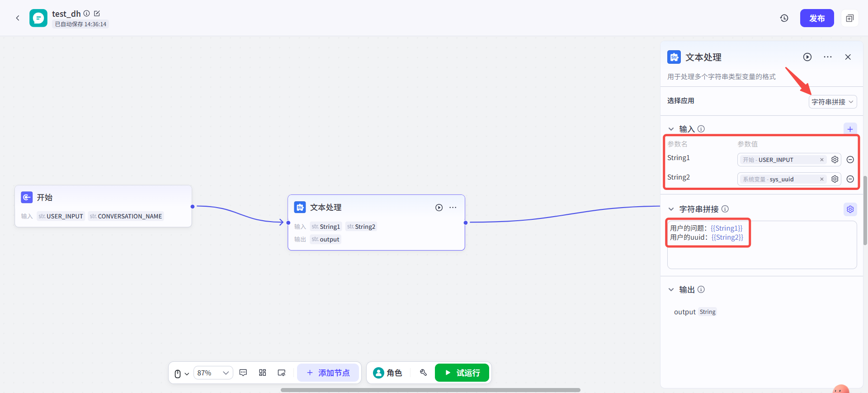Viewport: 868px width, 393px height.
Task: Remove the String2 parameter row
Action: 850,179
